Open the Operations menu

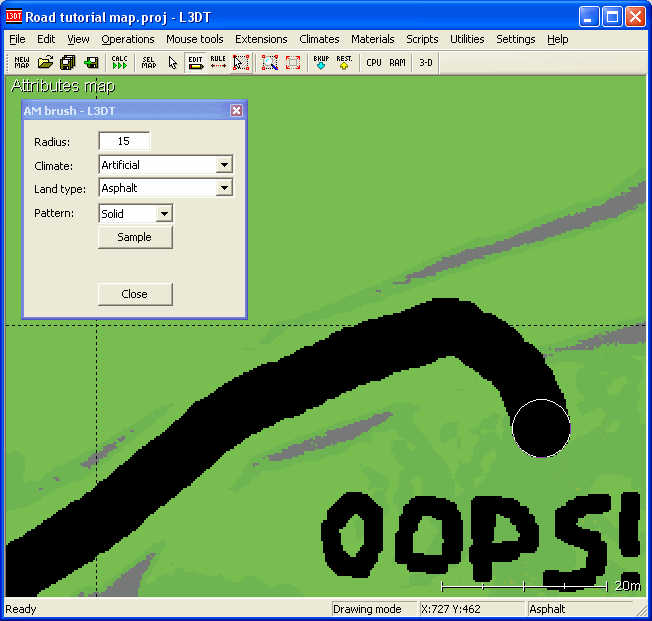[128, 39]
